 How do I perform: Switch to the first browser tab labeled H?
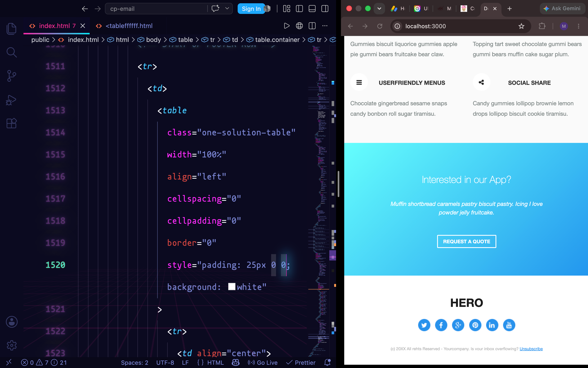point(398,9)
